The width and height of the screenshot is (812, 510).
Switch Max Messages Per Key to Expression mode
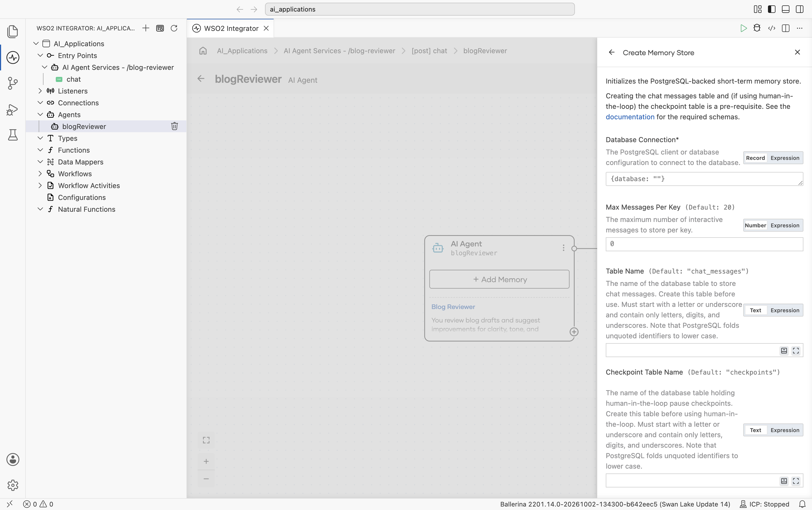(x=785, y=225)
